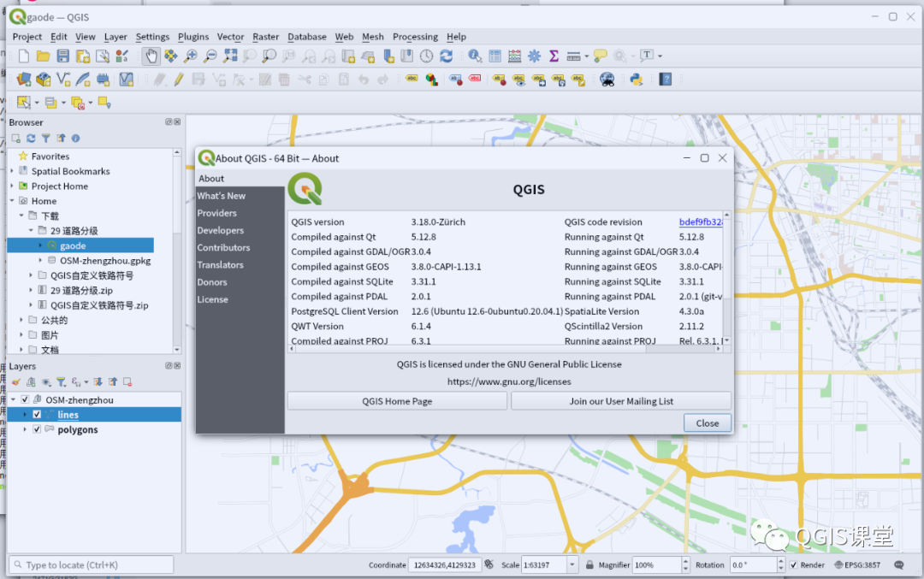924x579 pixels.
Task: Click the Zoom In magnifier tool
Action: tap(190, 56)
